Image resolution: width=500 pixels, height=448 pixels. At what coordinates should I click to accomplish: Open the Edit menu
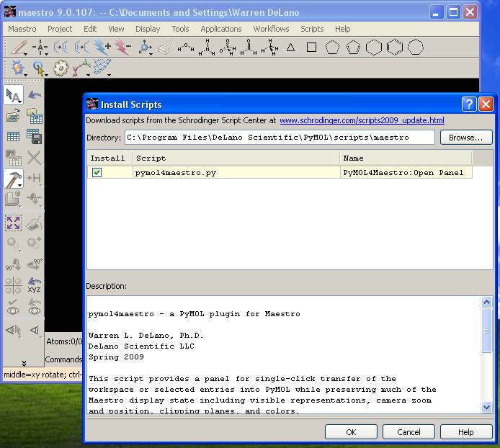tap(90, 29)
